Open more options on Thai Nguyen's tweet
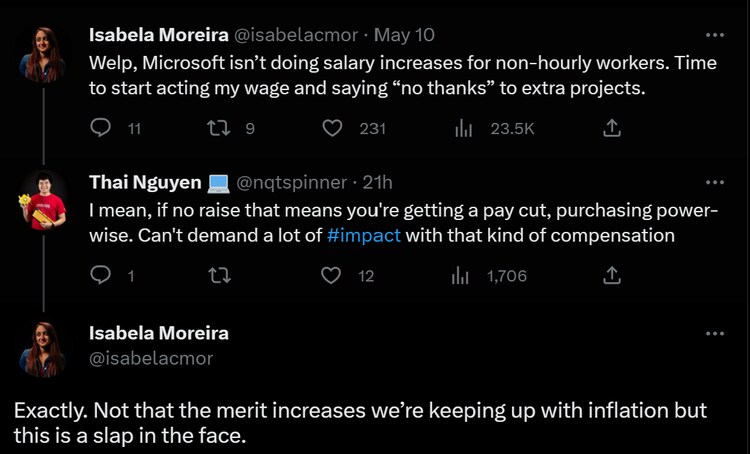Image resolution: width=750 pixels, height=454 pixels. (714, 182)
